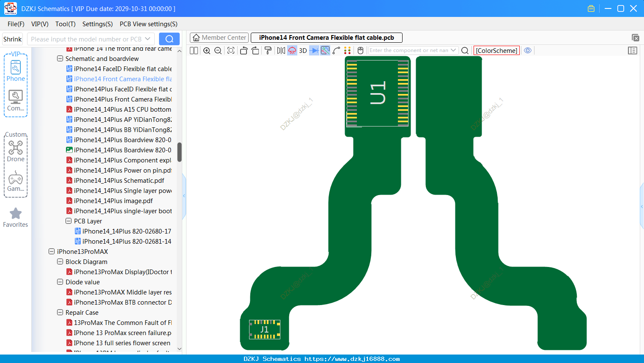Open iPhone14_14Plus Schematic.pdf
Viewport: 644px width, 363px height.
115,180
